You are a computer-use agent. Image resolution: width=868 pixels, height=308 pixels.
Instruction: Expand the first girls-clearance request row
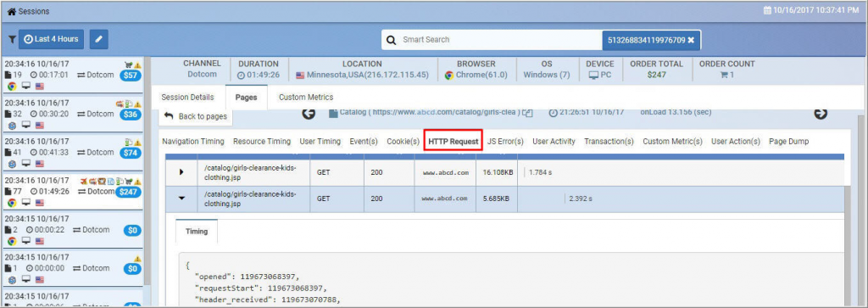[x=181, y=172]
